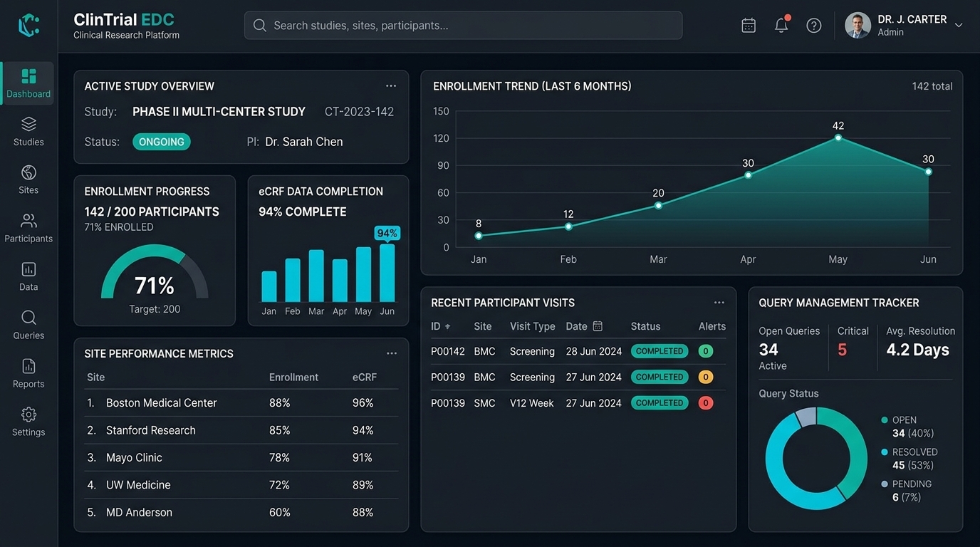Click the eCRF column header
980x547 pixels.
pos(365,377)
